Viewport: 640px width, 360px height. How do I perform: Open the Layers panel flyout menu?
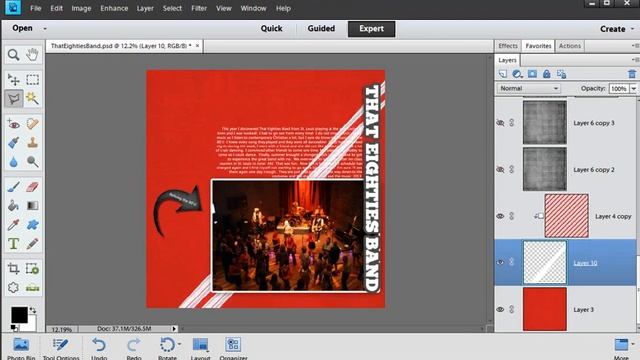(x=636, y=60)
